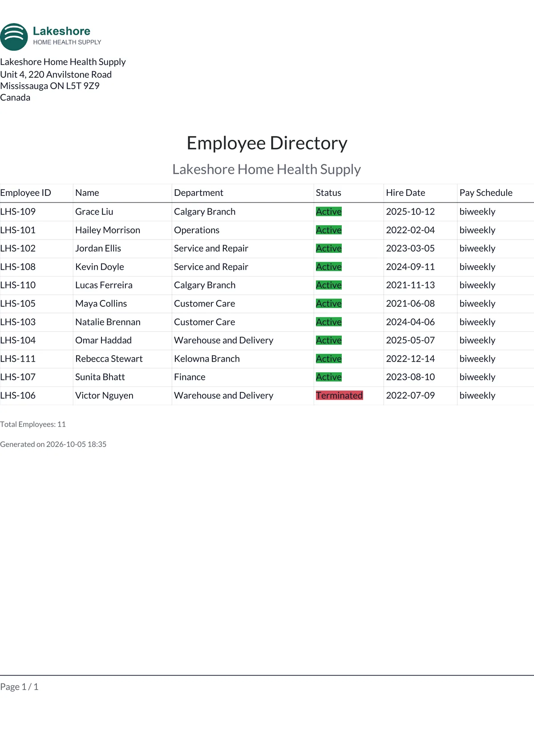Click hire date 2025-05-07

pyautogui.click(x=410, y=340)
